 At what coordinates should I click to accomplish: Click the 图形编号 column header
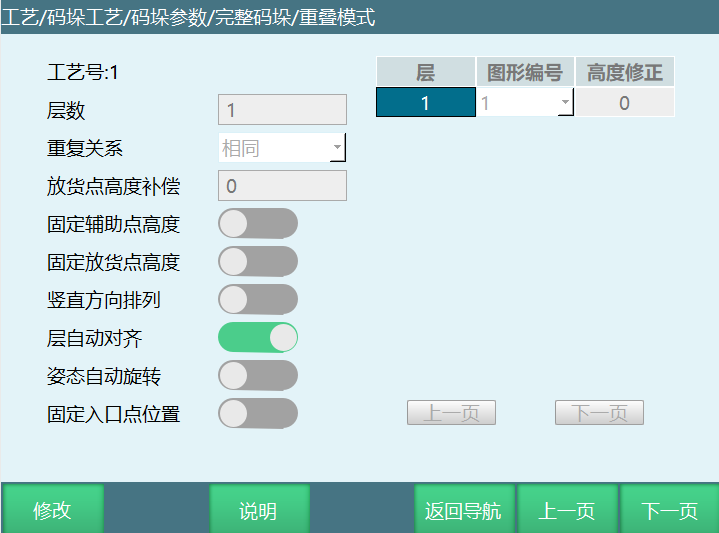525,72
